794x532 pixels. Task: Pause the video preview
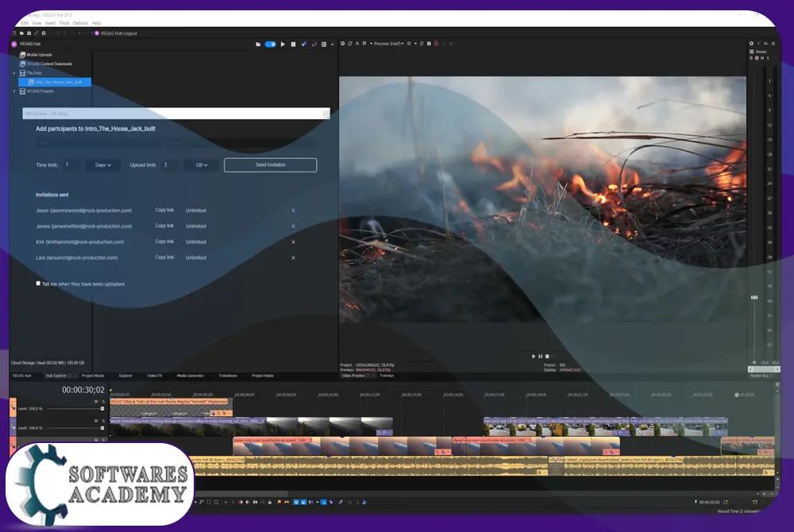(x=540, y=357)
